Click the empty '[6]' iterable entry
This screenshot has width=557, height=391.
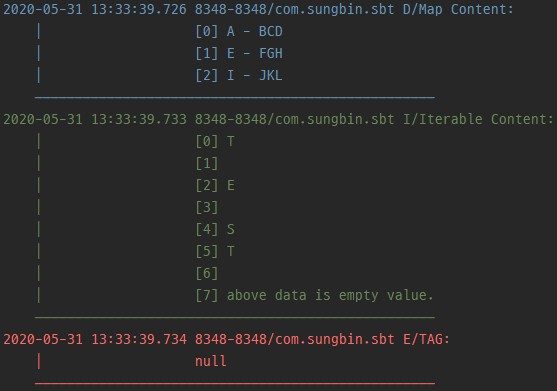coord(207,274)
